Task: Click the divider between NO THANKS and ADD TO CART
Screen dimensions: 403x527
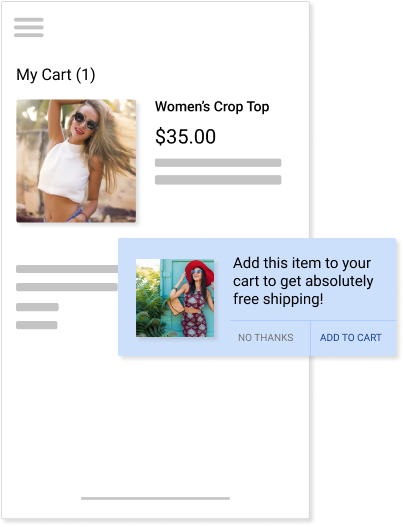Action: pos(310,338)
